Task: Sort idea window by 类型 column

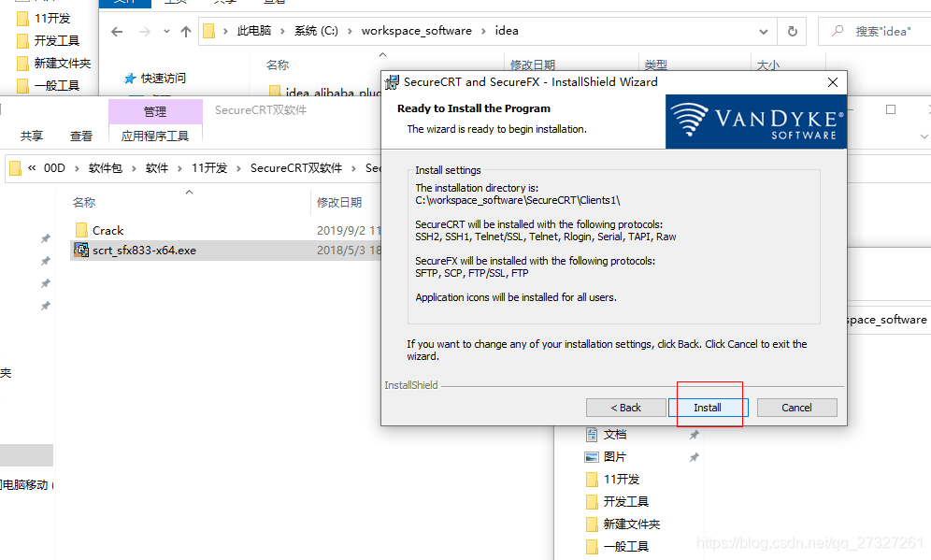Action: coord(655,65)
